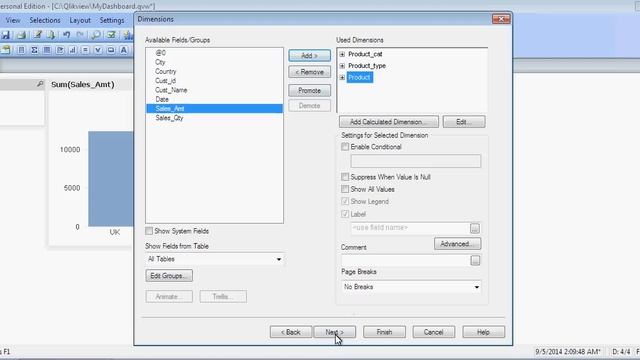Open the Page Breaks 'No Breaks' dropdown
640x360 pixels.
click(x=411, y=287)
